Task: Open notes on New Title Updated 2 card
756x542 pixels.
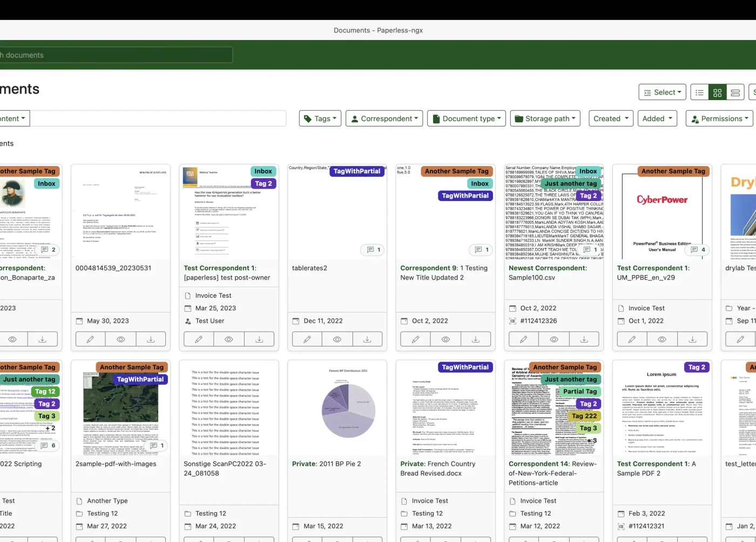Action: click(482, 250)
